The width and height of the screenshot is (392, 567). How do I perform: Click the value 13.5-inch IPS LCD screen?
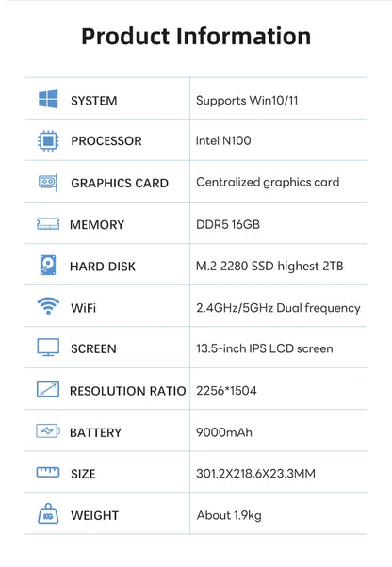265,348
